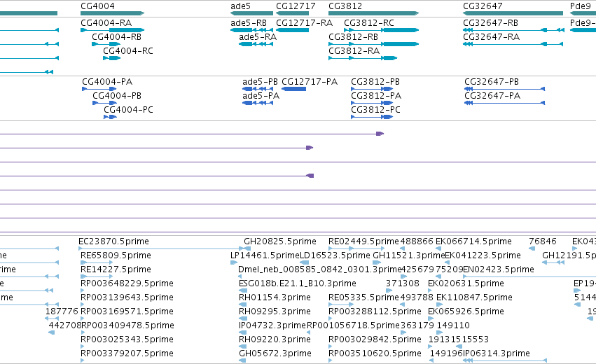Pick EST RH09220.3prime
Viewport: 596px width, 364px height.
(275, 339)
